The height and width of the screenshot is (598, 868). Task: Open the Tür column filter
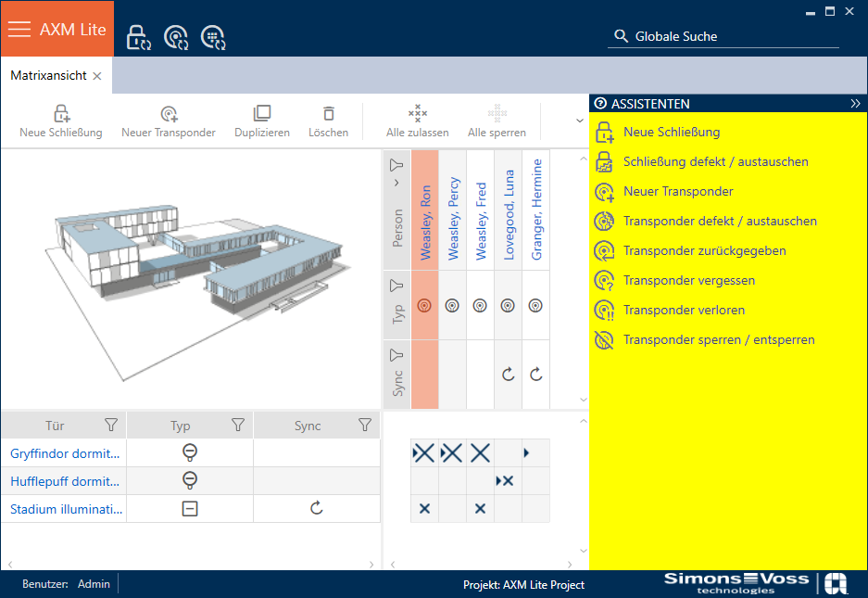[x=111, y=426]
